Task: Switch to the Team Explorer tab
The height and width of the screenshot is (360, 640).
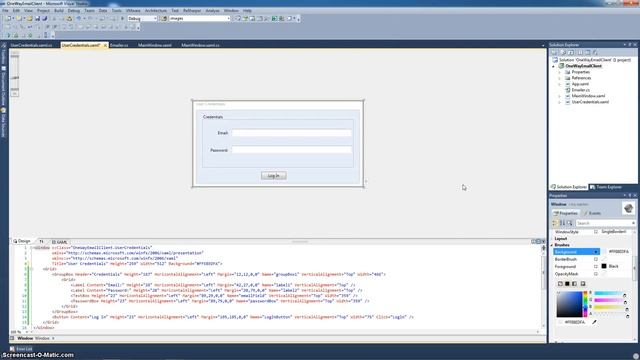Action: coord(606,187)
